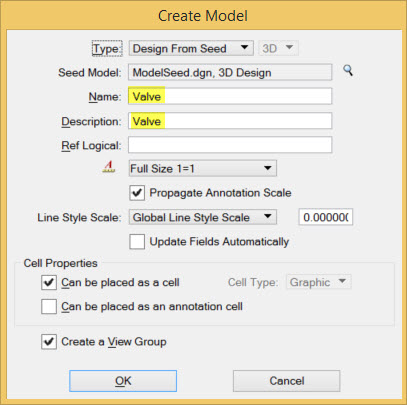Toggle Propagate Annotation Scale checkbox
Viewport: 407px width, 405px height.
point(137,193)
